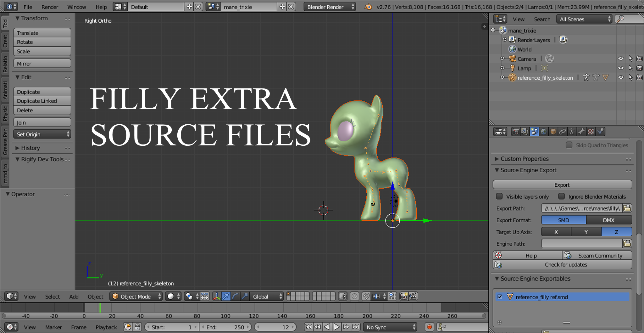Set Target Up Axis to Y
This screenshot has width=644, height=333.
(x=586, y=232)
